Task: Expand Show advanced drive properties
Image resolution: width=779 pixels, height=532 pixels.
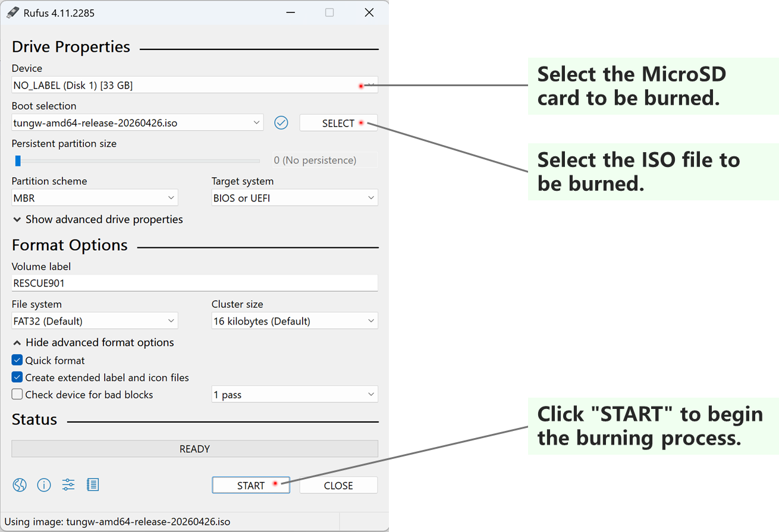Action: tap(98, 219)
